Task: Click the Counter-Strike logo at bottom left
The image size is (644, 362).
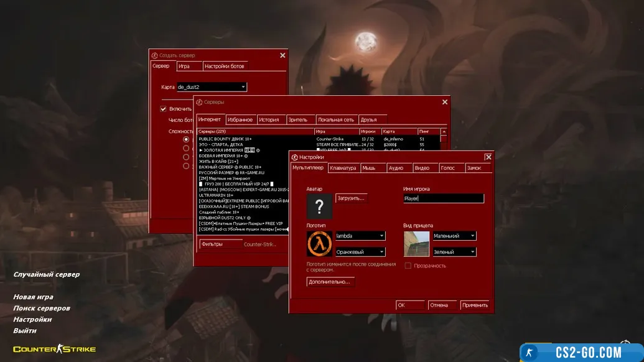Action: 55,349
